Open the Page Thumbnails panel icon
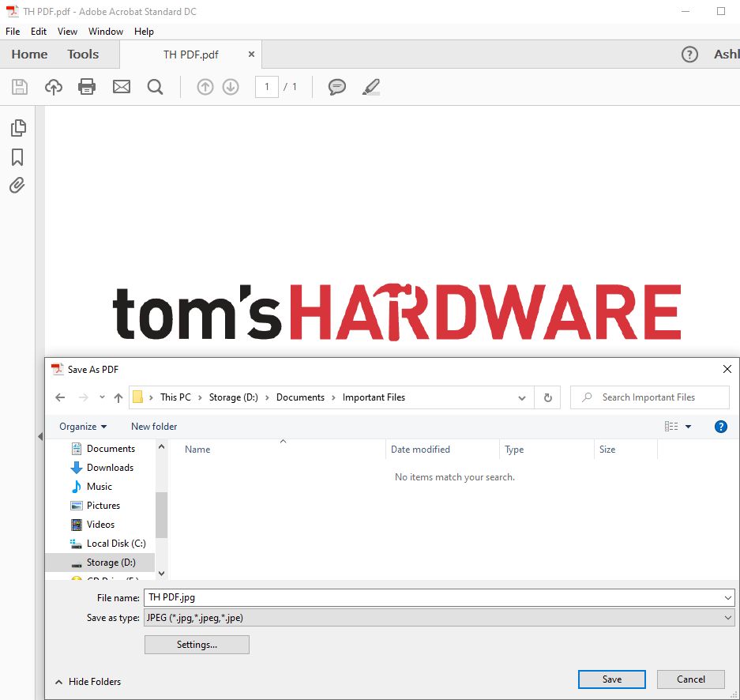Viewport: 740px width, 700px height. coord(17,127)
